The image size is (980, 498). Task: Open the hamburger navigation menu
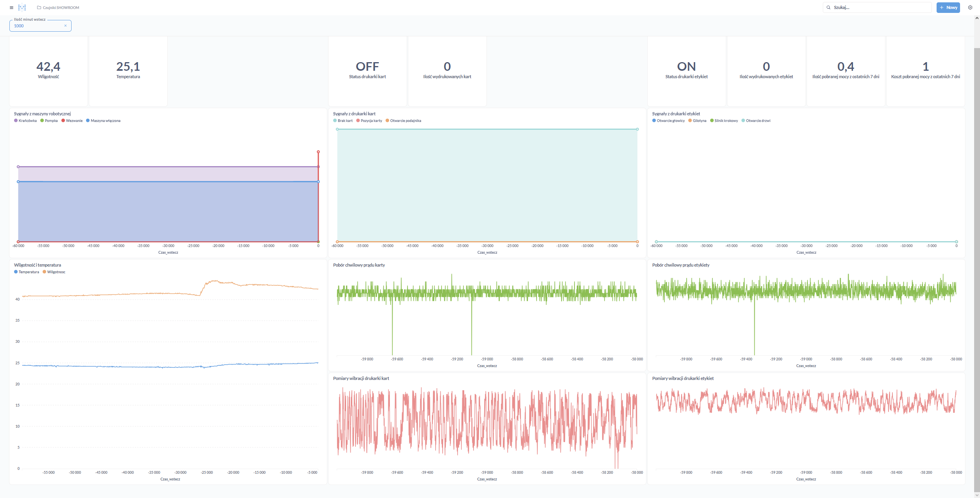[11, 7]
